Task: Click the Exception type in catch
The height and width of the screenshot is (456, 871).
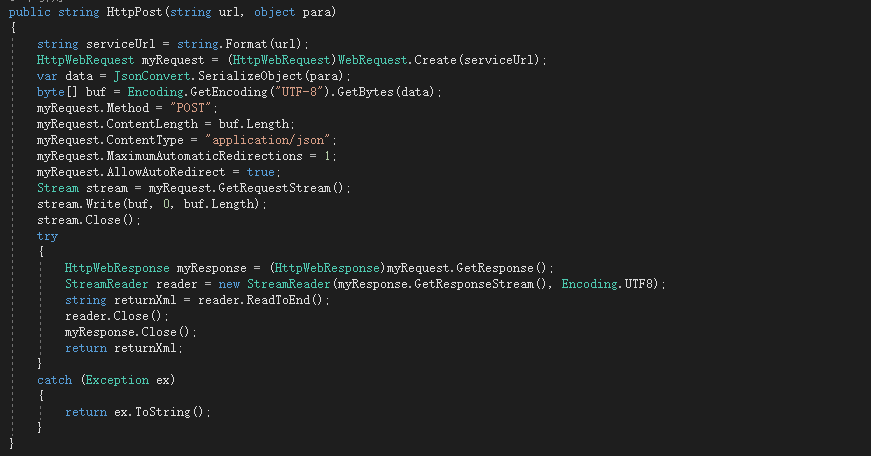Action: 117,380
